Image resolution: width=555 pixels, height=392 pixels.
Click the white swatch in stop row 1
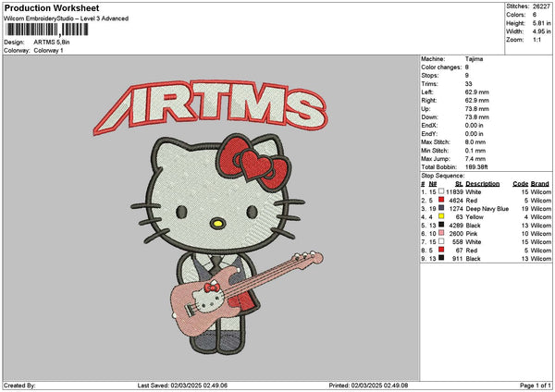tap(441, 191)
